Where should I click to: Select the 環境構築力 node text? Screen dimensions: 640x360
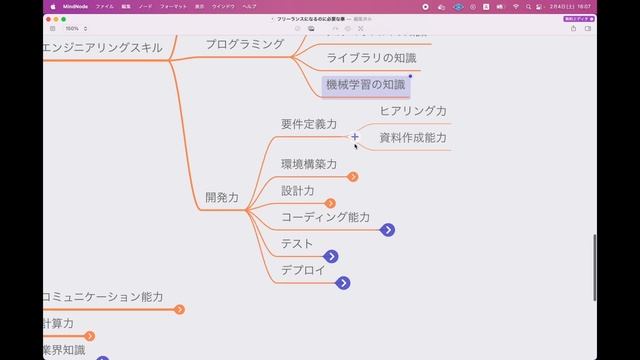[309, 164]
